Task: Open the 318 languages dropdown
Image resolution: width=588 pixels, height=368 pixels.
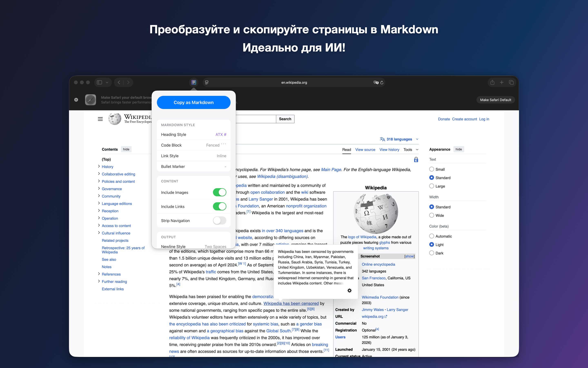Action: pos(399,139)
